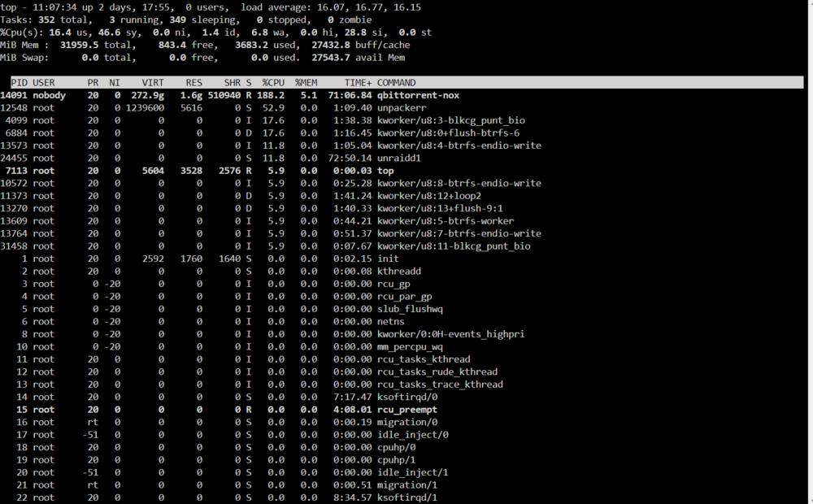Viewport: 813px width, 504px height.
Task: Click the 8:34.57 time value
Action: [353, 497]
